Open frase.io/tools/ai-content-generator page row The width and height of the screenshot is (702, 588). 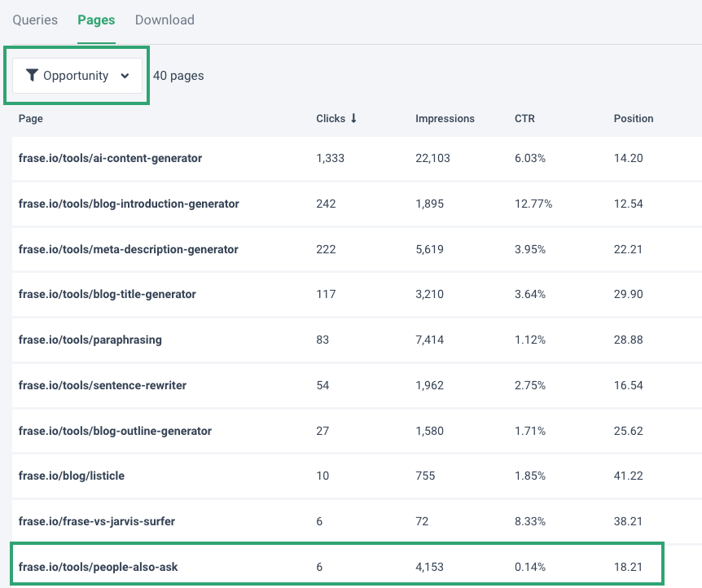[x=357, y=159]
